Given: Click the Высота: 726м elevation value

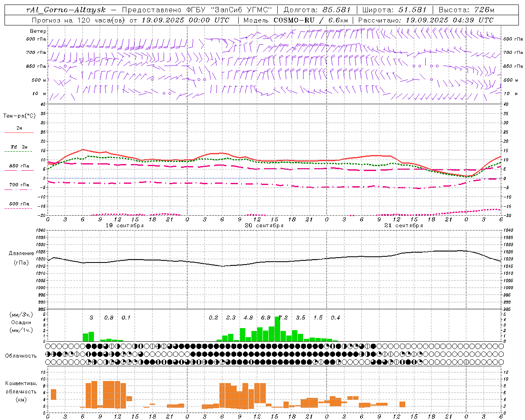Looking at the screenshot, I should (x=466, y=10).
